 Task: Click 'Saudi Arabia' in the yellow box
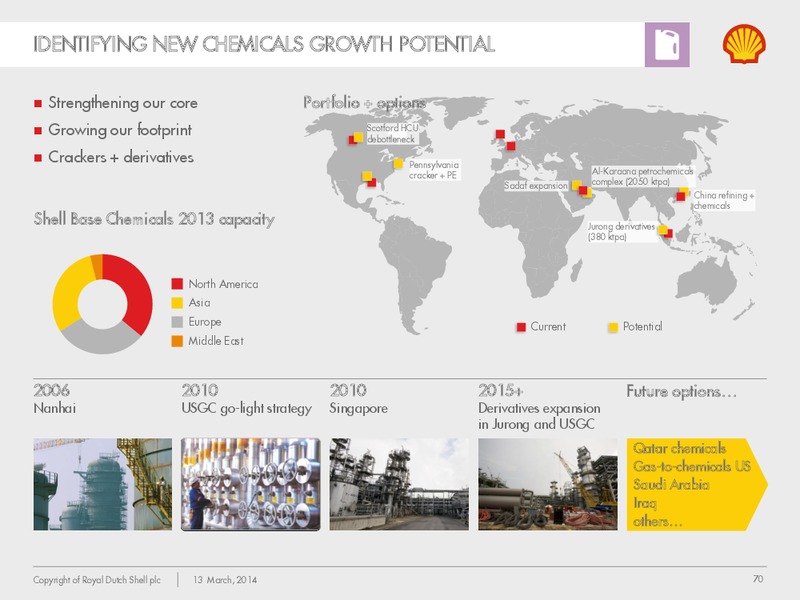(671, 485)
